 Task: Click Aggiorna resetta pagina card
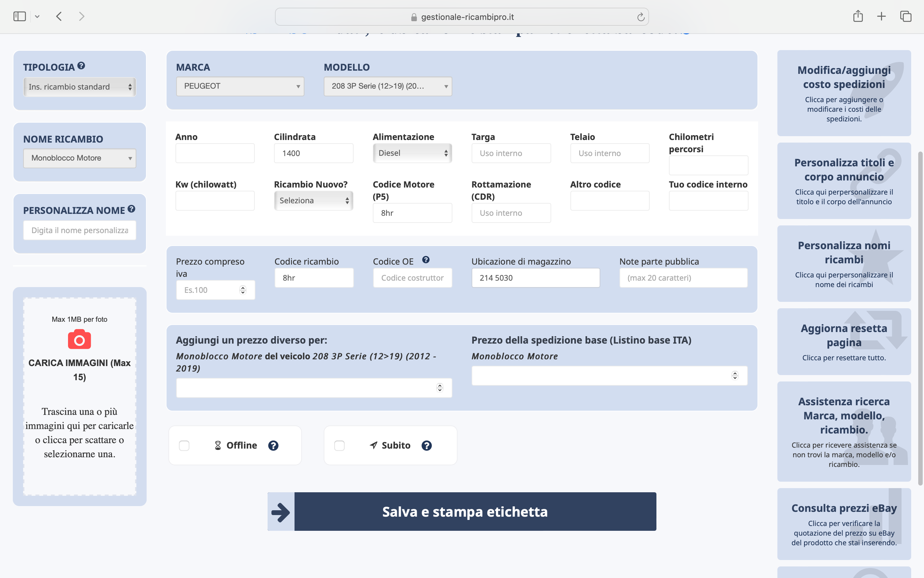coord(844,342)
